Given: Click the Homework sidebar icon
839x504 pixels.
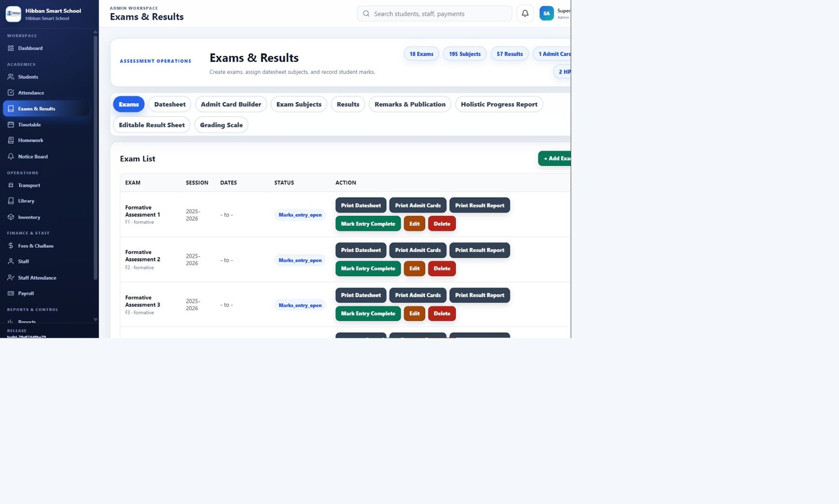Looking at the screenshot, I should coord(10,140).
